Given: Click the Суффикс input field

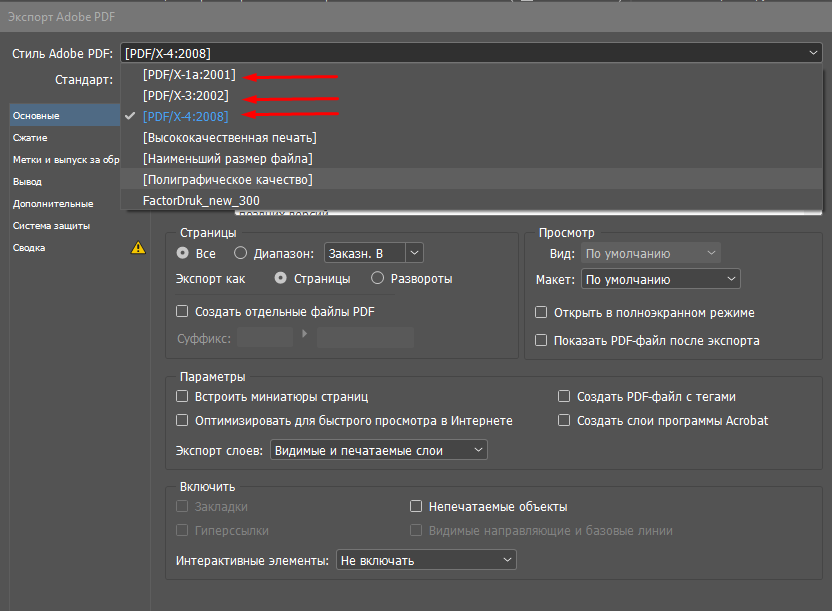Looking at the screenshot, I should 265,337.
